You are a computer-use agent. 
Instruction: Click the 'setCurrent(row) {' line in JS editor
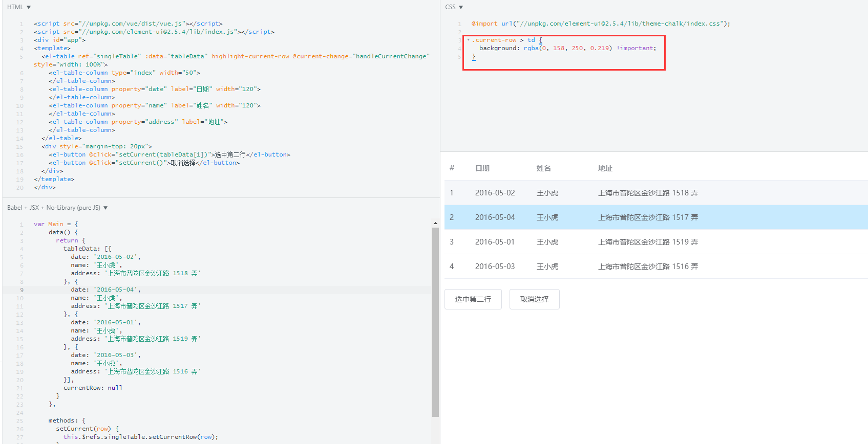87,429
